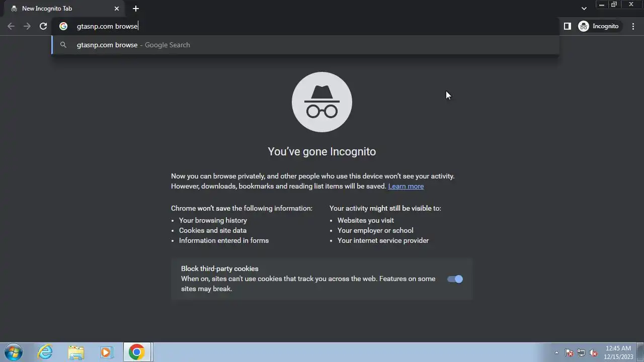644x362 pixels.
Task: Click the large Incognito hat-and-glasses logo
Action: (x=322, y=102)
